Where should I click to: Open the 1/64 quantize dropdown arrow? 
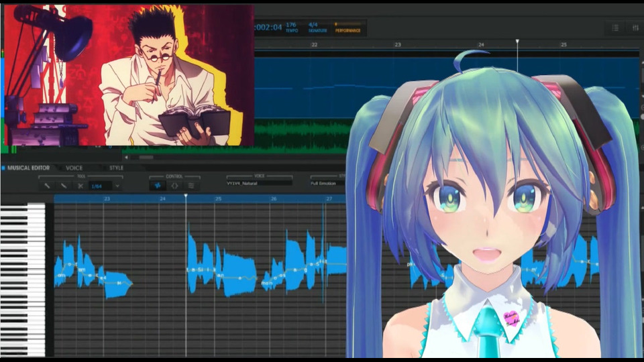tap(117, 186)
